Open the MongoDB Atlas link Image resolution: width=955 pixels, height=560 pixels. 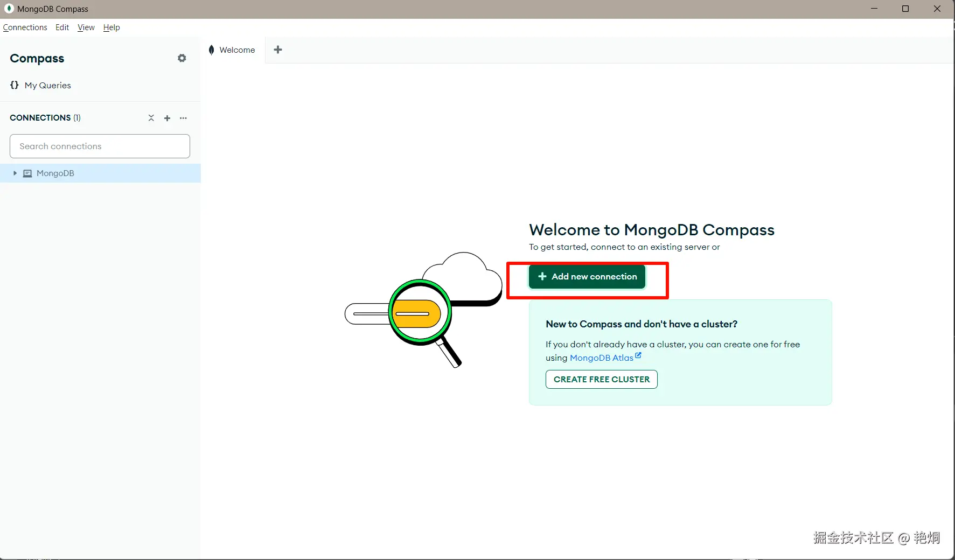pos(602,358)
